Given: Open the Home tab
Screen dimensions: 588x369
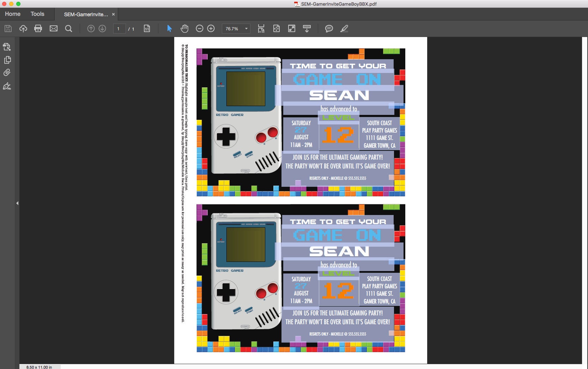Looking at the screenshot, I should [13, 14].
